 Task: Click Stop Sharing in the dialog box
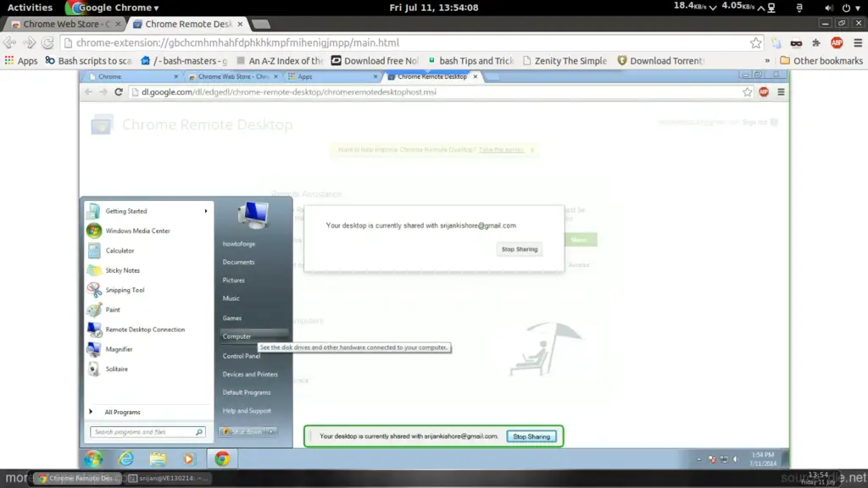pyautogui.click(x=520, y=250)
